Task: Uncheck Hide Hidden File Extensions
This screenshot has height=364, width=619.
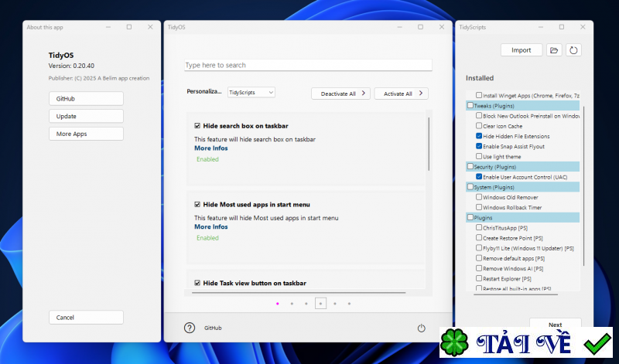Action: coord(479,136)
